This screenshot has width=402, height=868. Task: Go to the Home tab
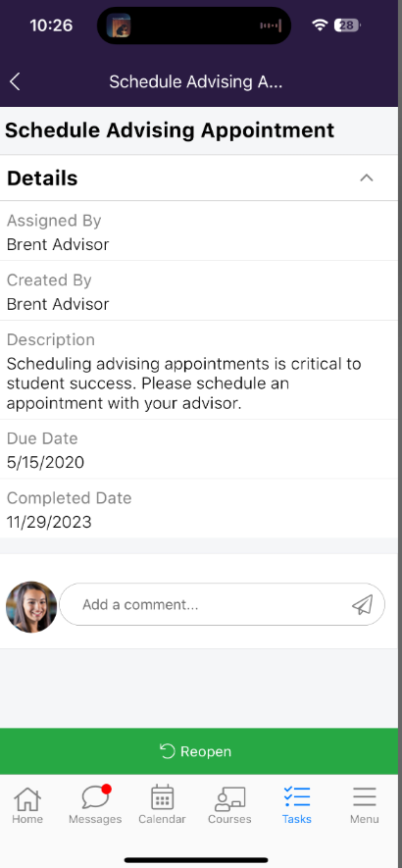[x=27, y=805]
